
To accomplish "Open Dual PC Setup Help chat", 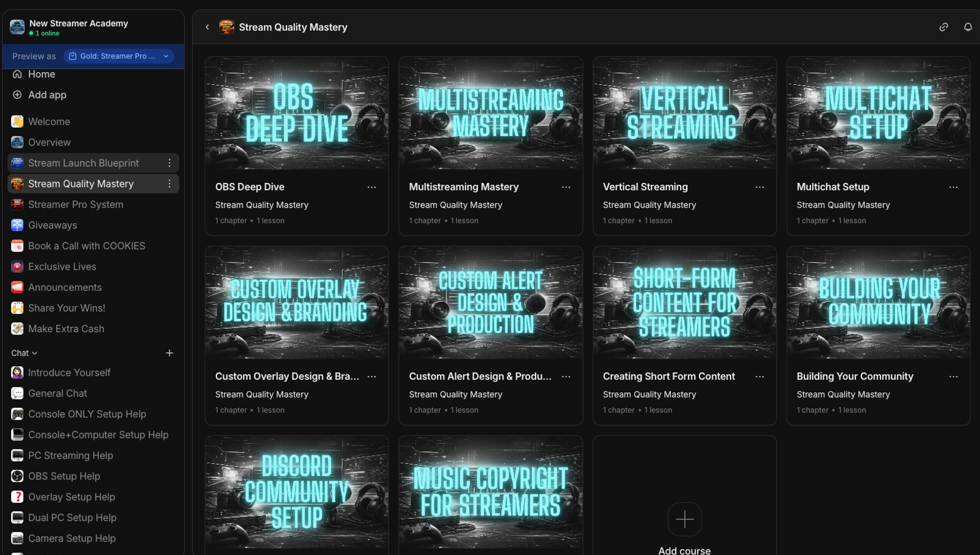I will (x=93, y=518).
